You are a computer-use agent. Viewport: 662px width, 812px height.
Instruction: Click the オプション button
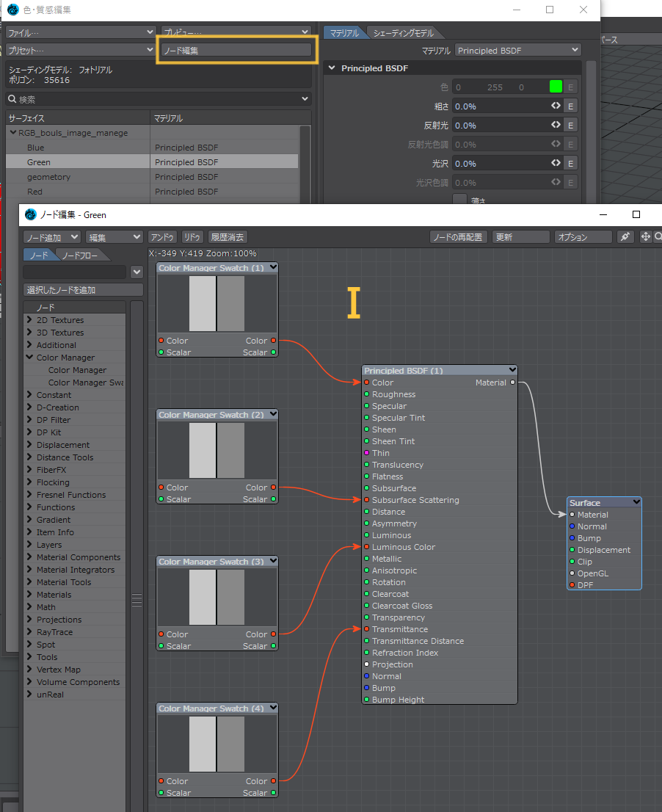click(x=583, y=236)
